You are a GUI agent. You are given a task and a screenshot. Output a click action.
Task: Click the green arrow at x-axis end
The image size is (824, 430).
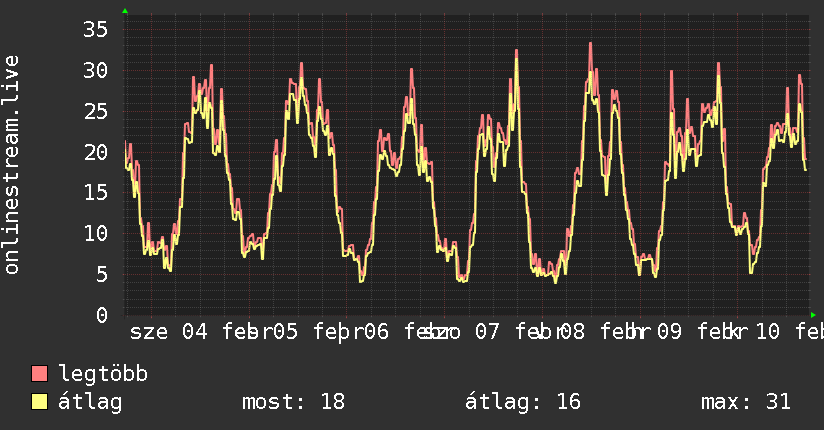[813, 315]
